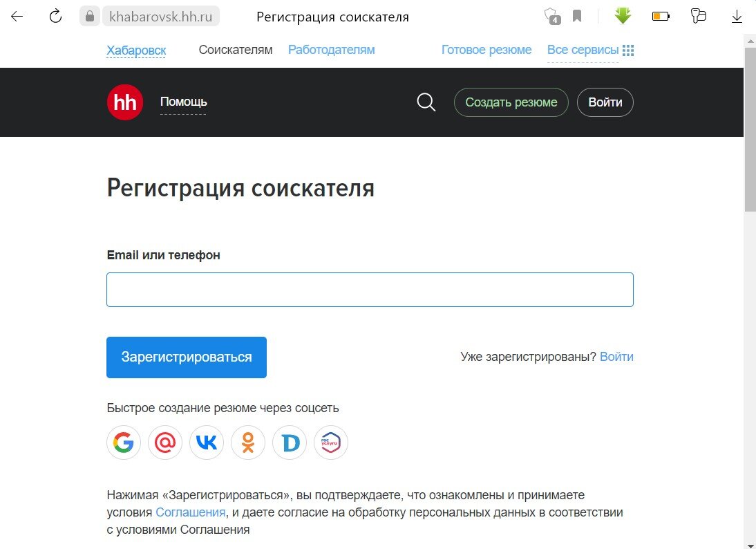Open the site search
Screen dimensions: 756x549
(x=426, y=102)
